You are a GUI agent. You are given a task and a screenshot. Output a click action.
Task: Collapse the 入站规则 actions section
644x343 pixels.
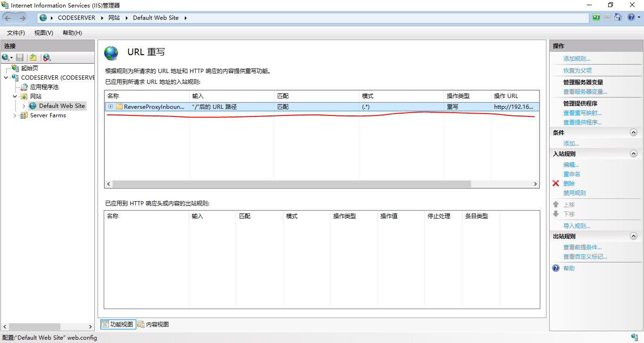point(633,154)
